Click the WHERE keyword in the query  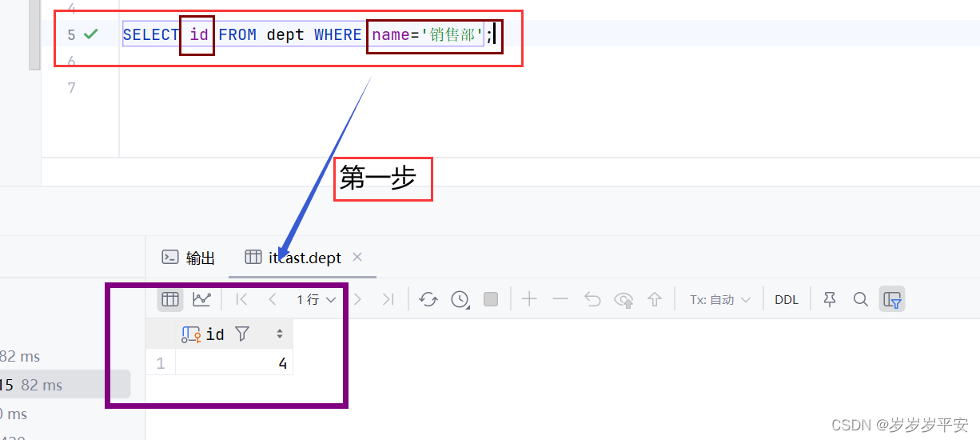[337, 34]
